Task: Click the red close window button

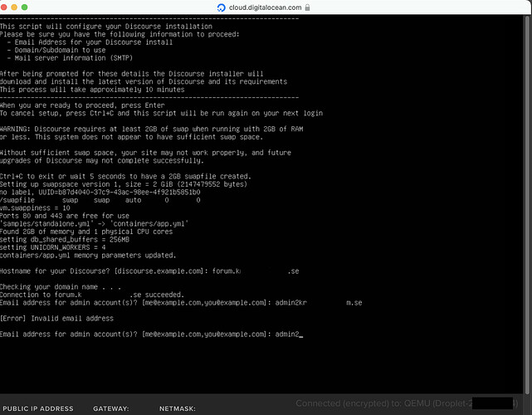Action: click(3, 7)
